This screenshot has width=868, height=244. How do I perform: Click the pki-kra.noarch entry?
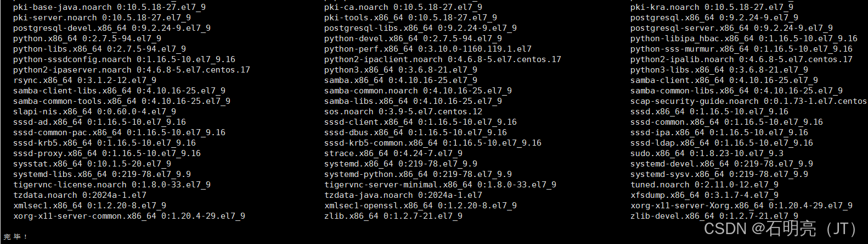click(x=712, y=7)
